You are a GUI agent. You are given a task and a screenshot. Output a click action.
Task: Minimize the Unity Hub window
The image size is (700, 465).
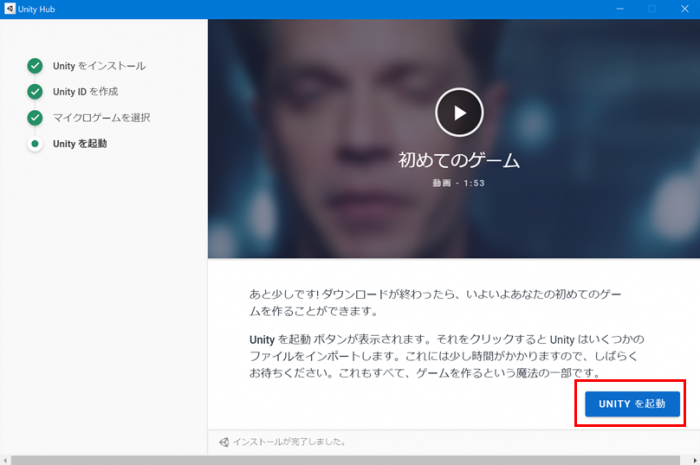[619, 8]
